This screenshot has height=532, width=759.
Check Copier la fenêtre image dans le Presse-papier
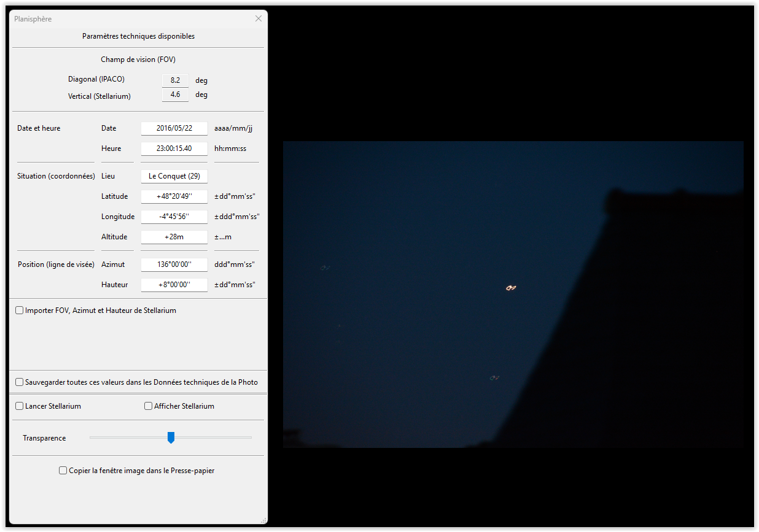tap(63, 471)
